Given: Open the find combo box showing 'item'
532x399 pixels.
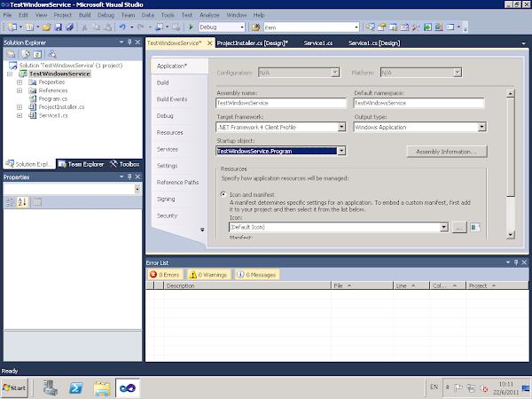Looking at the screenshot, I should pyautogui.click(x=356, y=27).
